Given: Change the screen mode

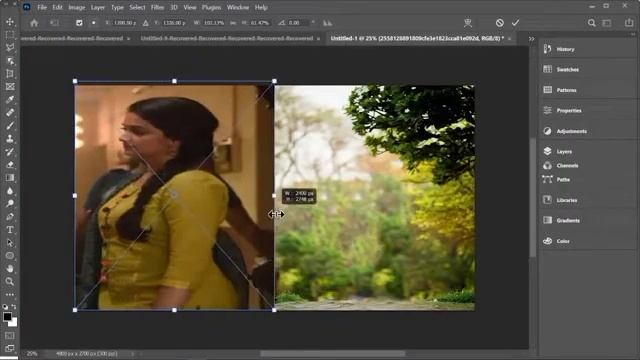Looking at the screenshot, I should tap(10, 348).
